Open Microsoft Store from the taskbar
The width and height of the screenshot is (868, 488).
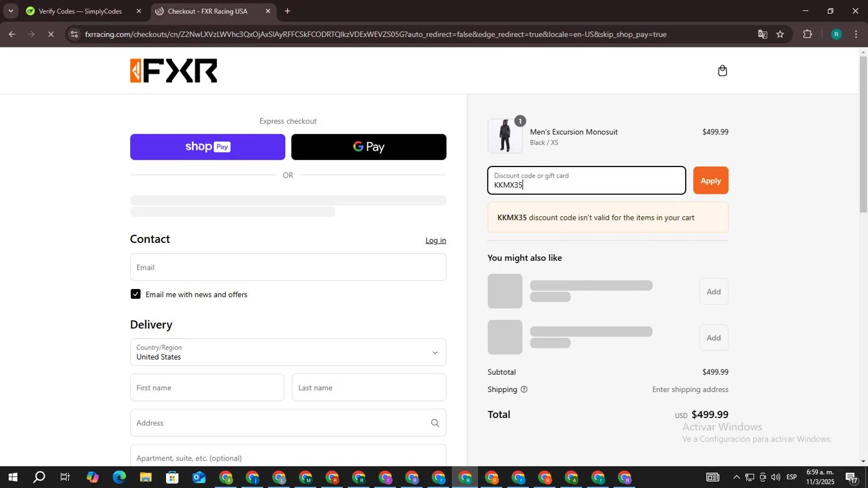tap(172, 478)
